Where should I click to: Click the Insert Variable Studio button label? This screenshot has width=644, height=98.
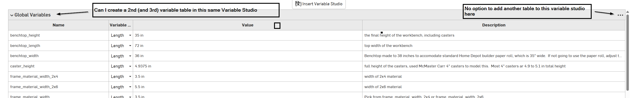[x=322, y=4]
